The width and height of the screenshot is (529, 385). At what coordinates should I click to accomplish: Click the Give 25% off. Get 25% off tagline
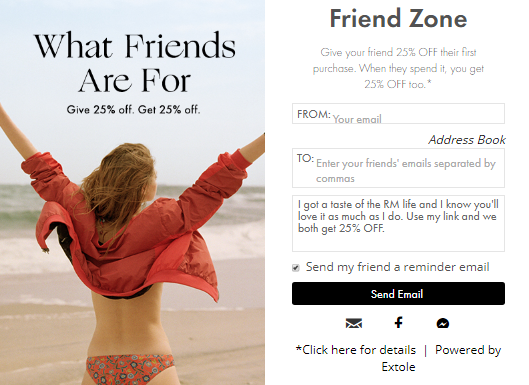(x=133, y=110)
